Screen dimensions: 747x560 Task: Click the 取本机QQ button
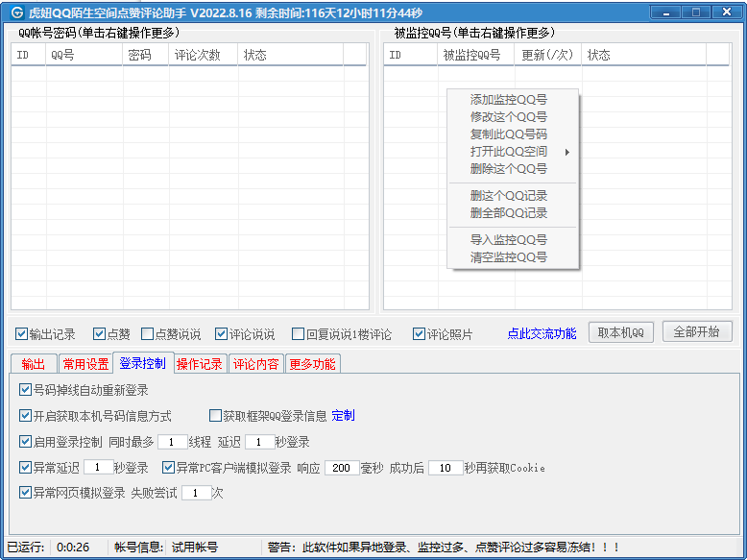click(x=621, y=332)
